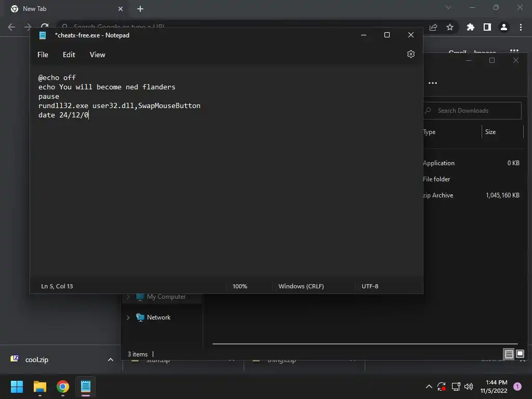Bookmark this tab with star icon
532x399 pixels.
[x=450, y=27]
